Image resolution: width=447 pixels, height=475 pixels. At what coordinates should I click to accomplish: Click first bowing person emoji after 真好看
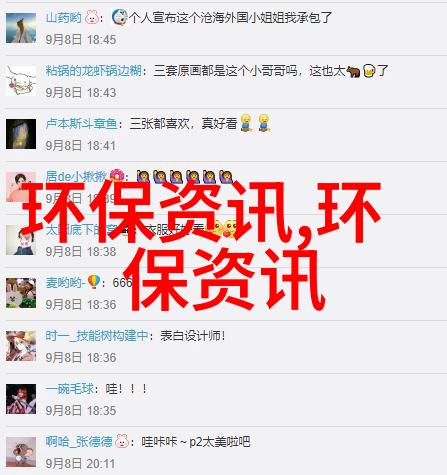click(246, 123)
